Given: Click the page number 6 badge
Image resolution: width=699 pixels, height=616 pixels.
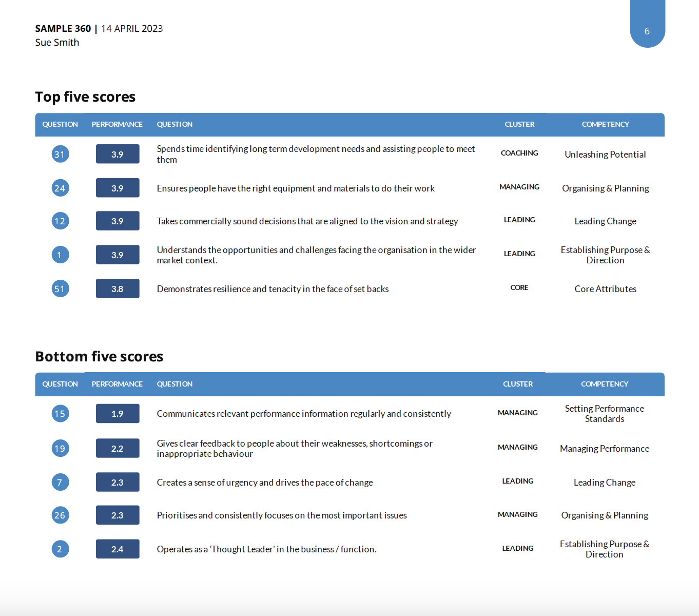Looking at the screenshot, I should pos(647,24).
